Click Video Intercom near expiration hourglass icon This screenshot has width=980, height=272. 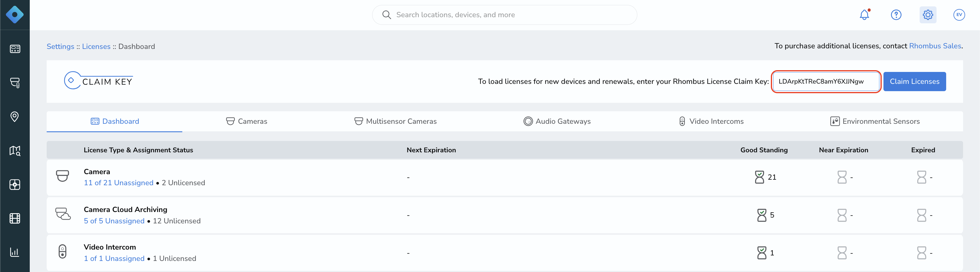coord(842,252)
